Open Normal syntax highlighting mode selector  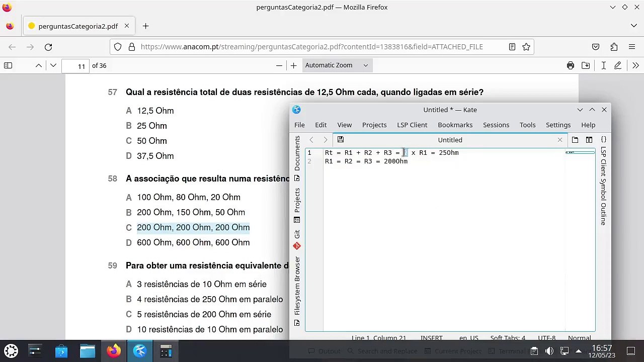pyautogui.click(x=580, y=338)
